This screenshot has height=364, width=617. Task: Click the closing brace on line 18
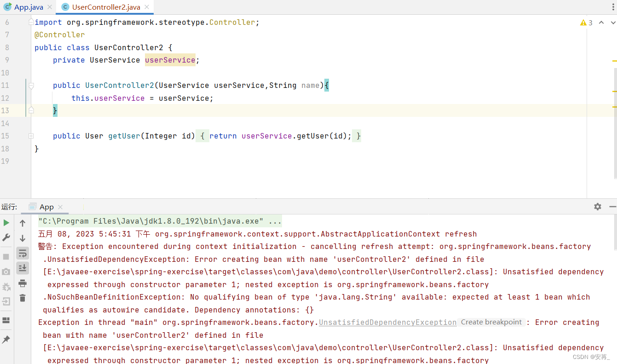point(37,149)
